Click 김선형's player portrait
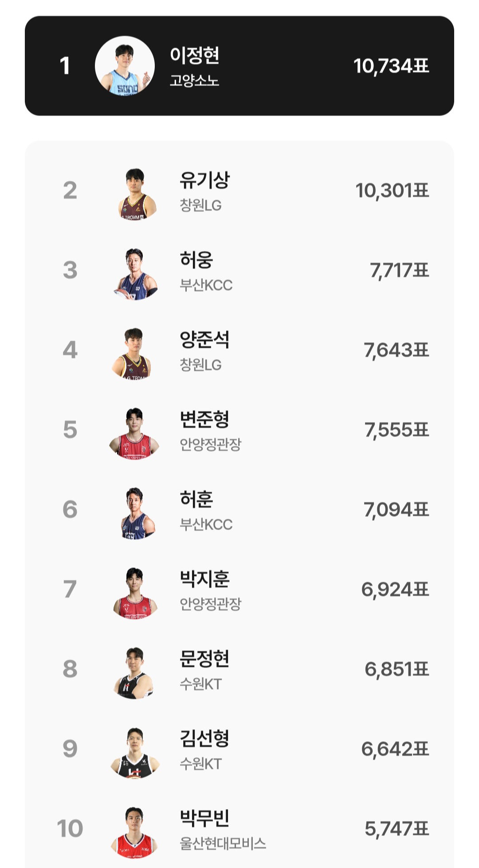This screenshot has height=868, width=479. coord(135,752)
